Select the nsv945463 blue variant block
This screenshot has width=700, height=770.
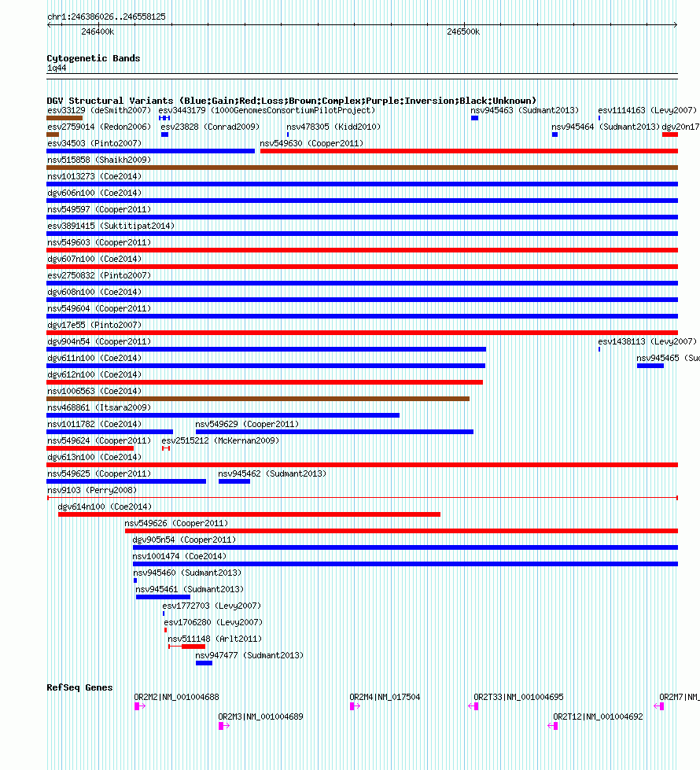(474, 118)
